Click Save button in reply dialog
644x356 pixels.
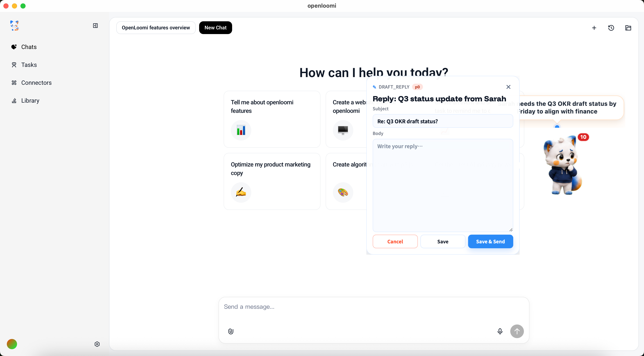[x=443, y=241]
